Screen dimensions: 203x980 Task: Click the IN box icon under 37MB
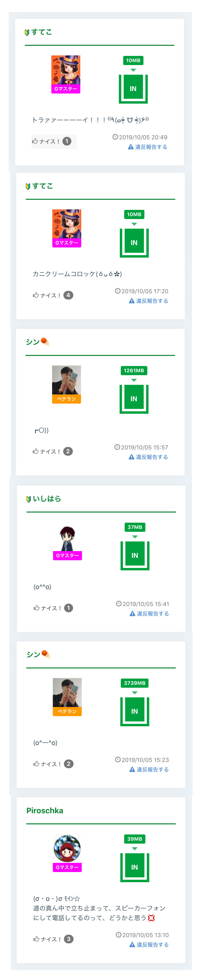pos(135,555)
